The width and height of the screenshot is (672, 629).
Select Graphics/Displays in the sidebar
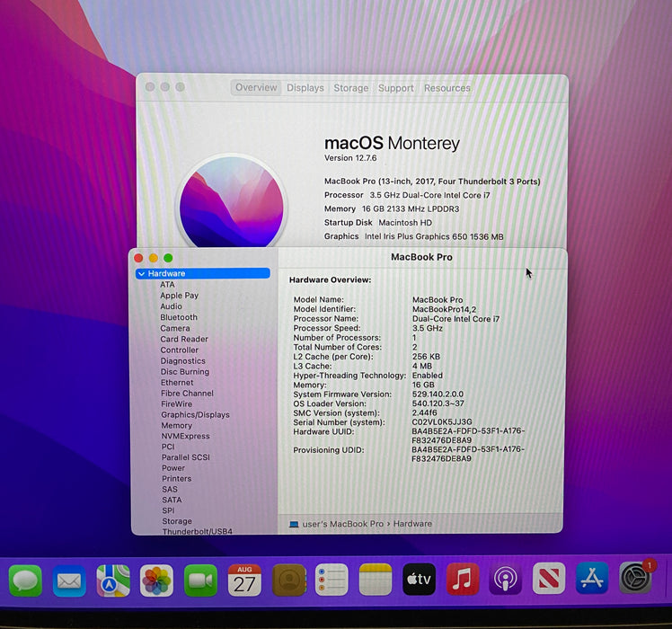pyautogui.click(x=195, y=414)
